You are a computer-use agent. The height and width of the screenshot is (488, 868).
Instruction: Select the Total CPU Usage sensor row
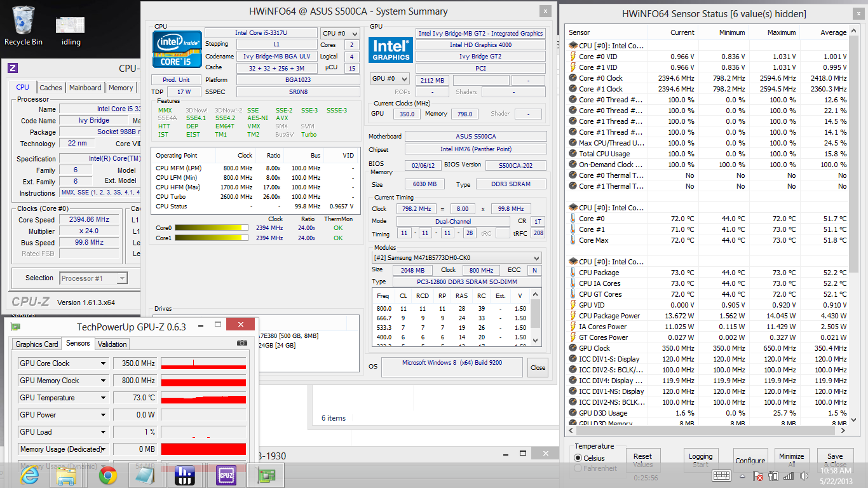[708, 154]
